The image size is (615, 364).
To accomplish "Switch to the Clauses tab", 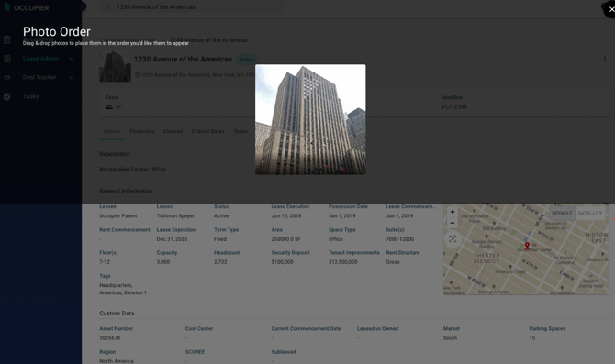I will click(173, 131).
